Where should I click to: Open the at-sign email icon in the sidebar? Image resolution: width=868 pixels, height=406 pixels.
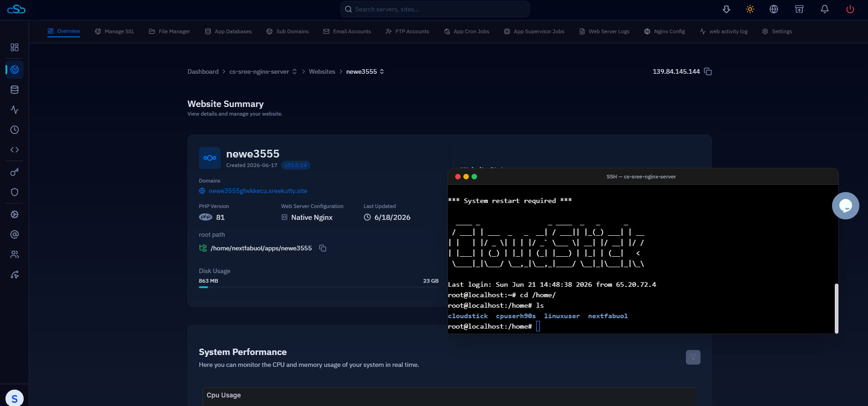point(15,234)
